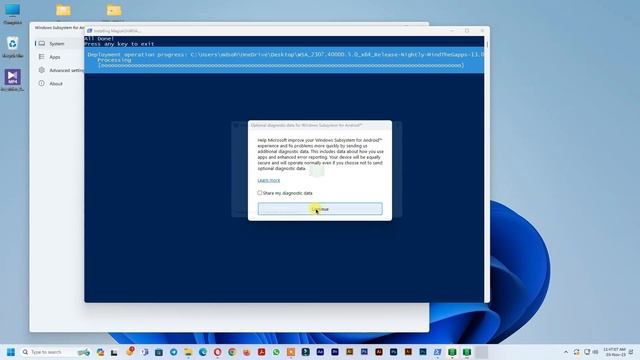Open the notification center icon
Screen dimensions: 640x360
pyautogui.click(x=631, y=352)
